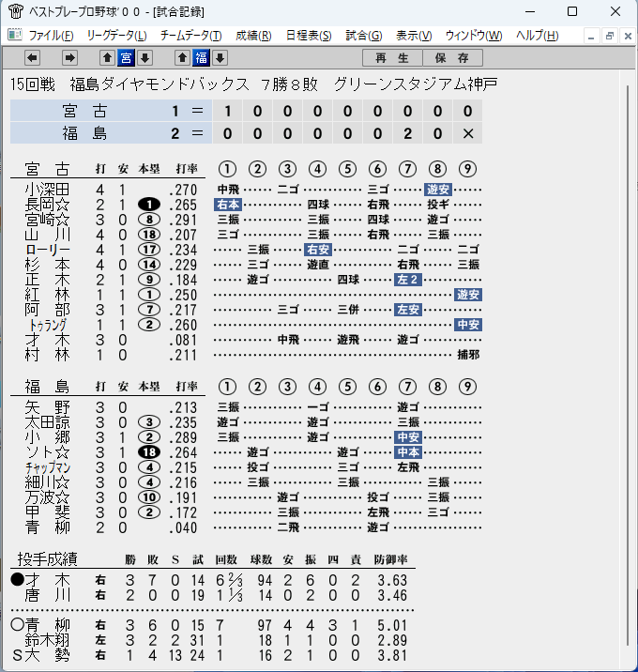Open the チームデータ(T) menu
This screenshot has height=672, width=638.
191,35
